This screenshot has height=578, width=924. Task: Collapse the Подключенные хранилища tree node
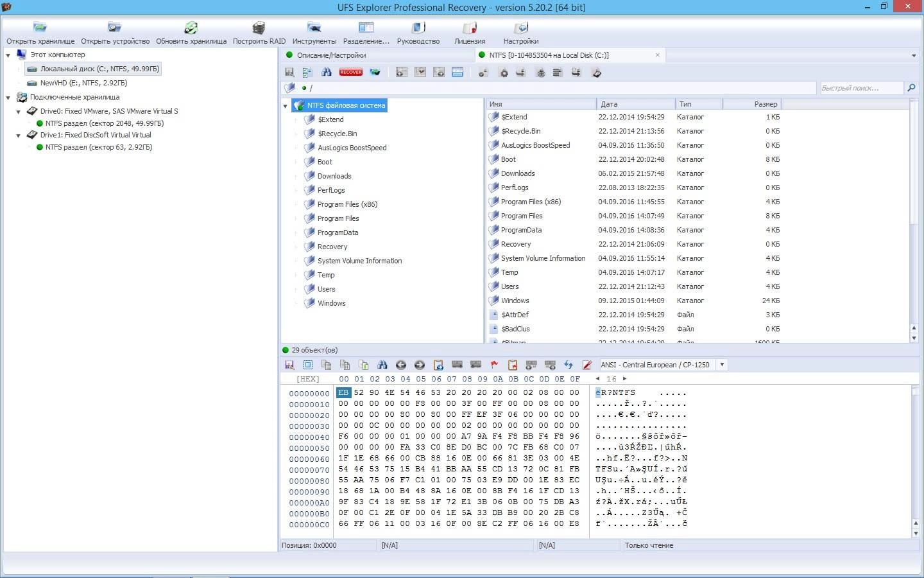(8, 98)
